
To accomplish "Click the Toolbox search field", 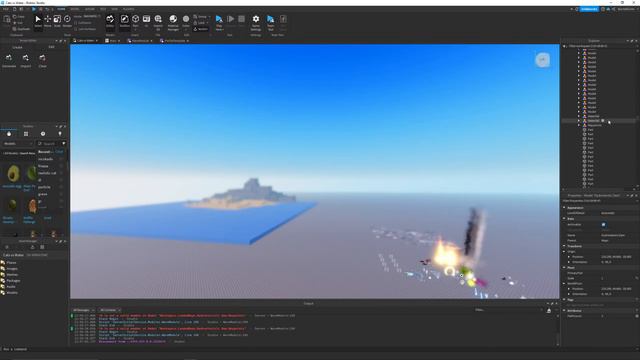I will (49, 144).
